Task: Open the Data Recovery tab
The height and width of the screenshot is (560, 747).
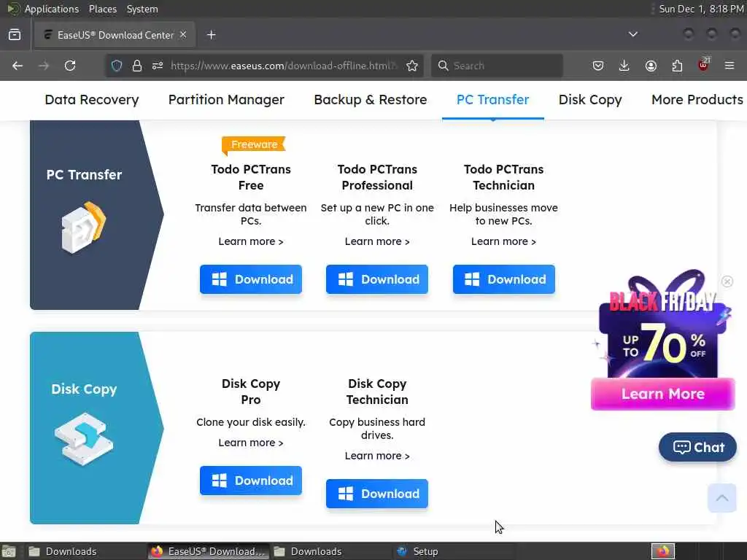Action: pyautogui.click(x=92, y=99)
